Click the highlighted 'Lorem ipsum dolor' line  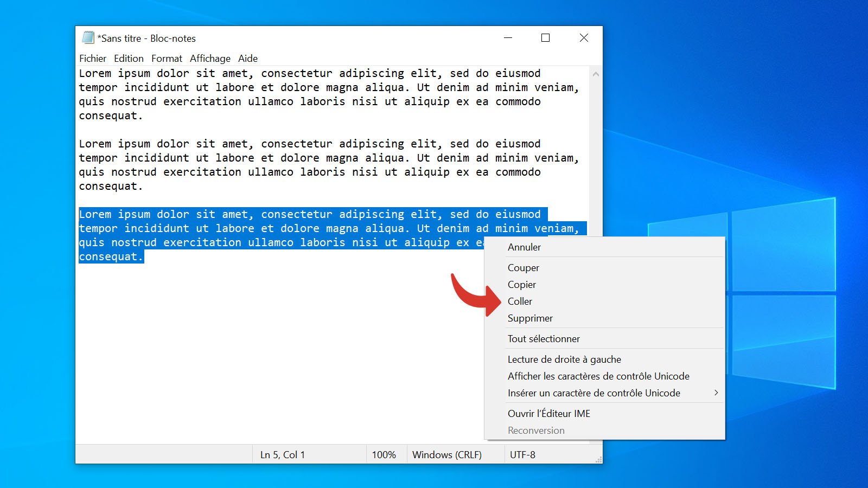tap(313, 214)
